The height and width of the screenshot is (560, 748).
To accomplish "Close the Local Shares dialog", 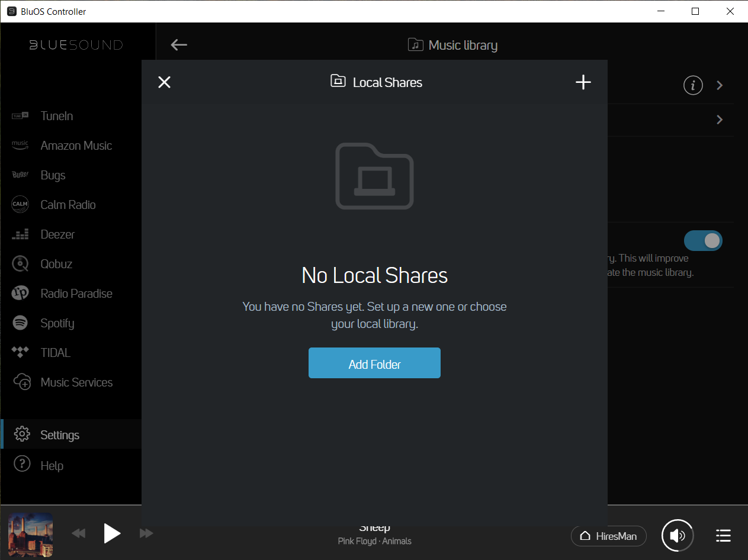I will [165, 82].
